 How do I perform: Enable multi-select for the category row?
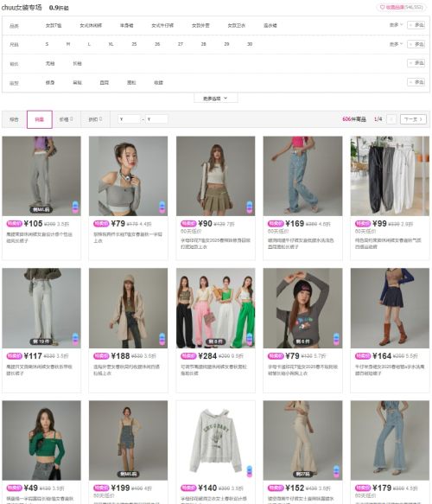pos(416,25)
